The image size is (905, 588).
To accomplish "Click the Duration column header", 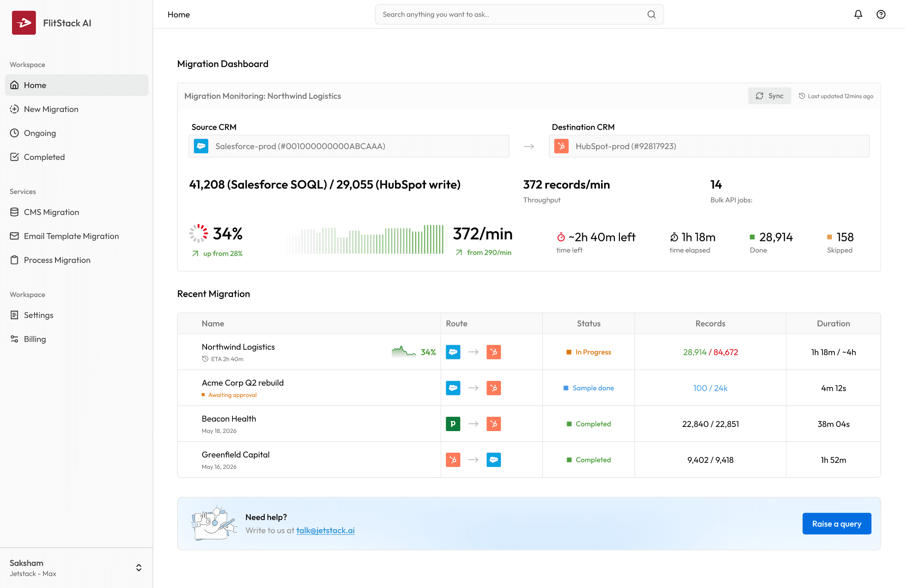I will [x=833, y=324].
